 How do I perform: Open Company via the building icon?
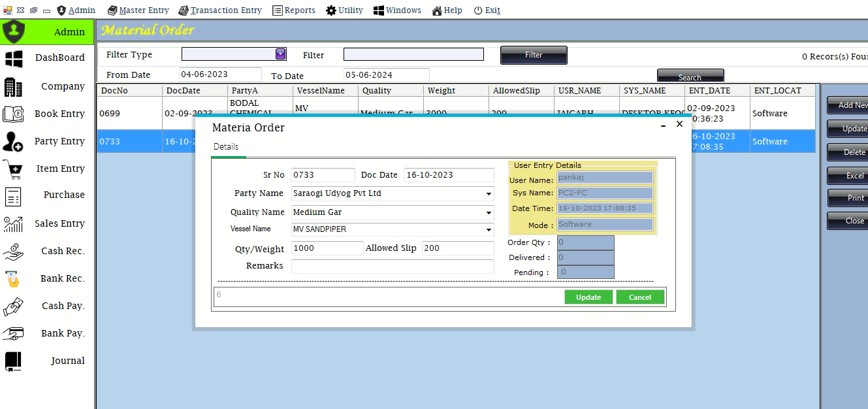(x=14, y=87)
